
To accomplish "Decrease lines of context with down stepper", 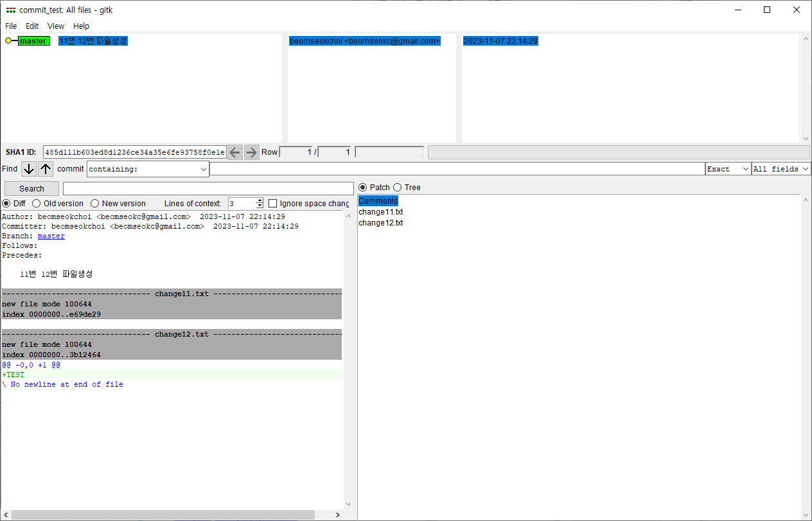I will tap(260, 206).
